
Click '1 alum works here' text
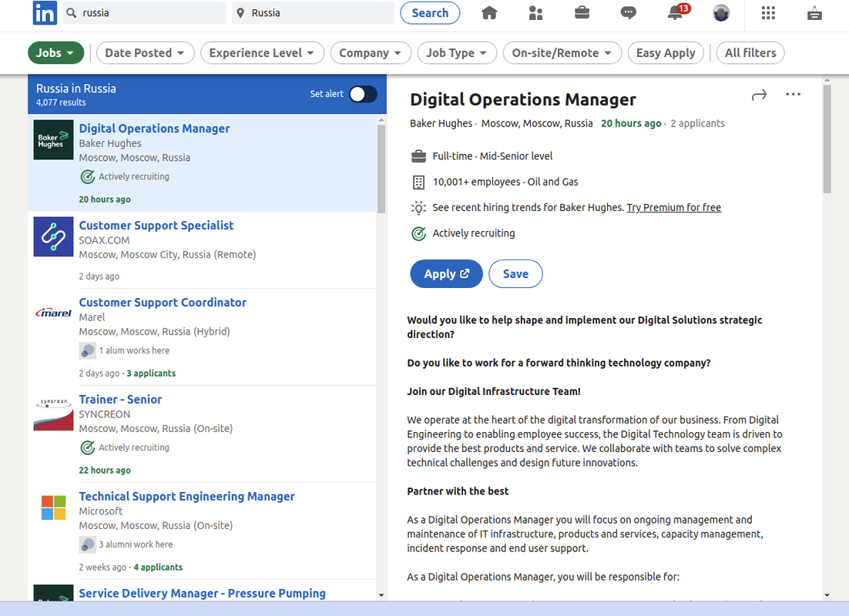tap(134, 350)
